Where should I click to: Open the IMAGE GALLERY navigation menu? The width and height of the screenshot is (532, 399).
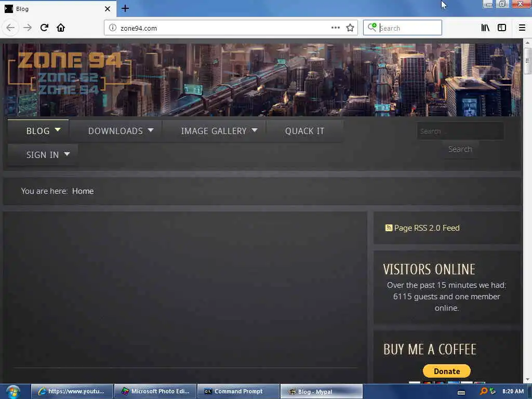tap(214, 131)
